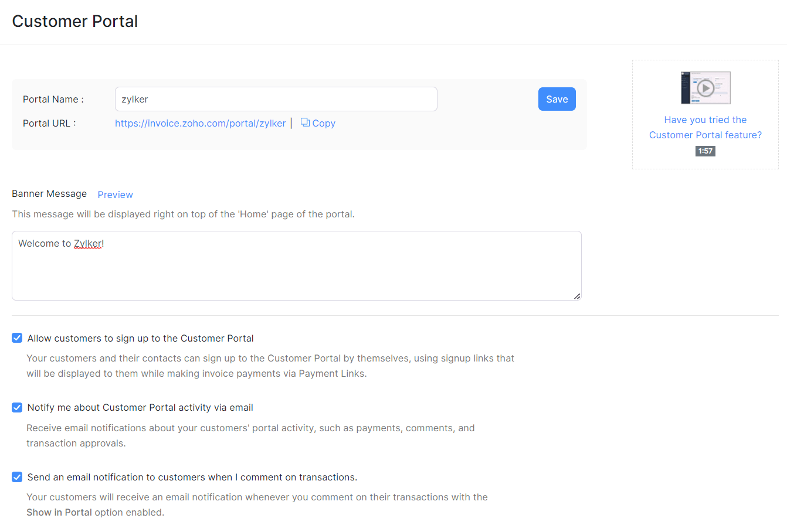Save the portal name
This screenshot has height=532, width=787.
pos(556,98)
